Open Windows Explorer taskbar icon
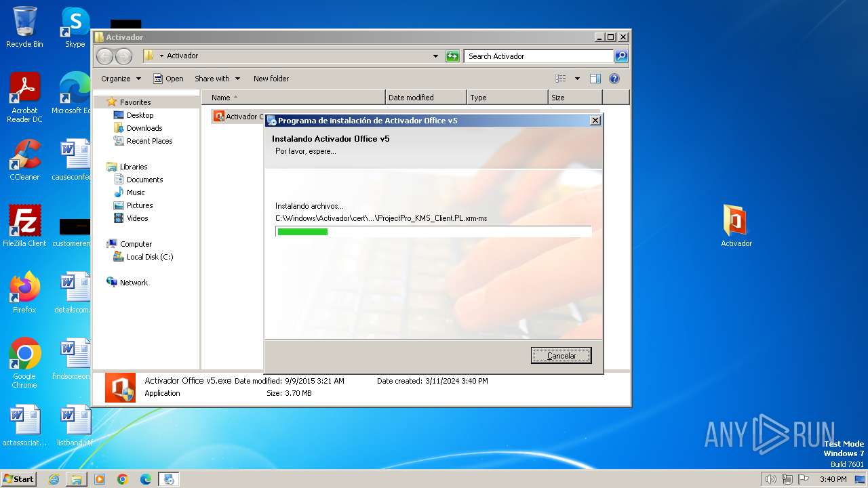The width and height of the screenshot is (868, 488). 77,479
